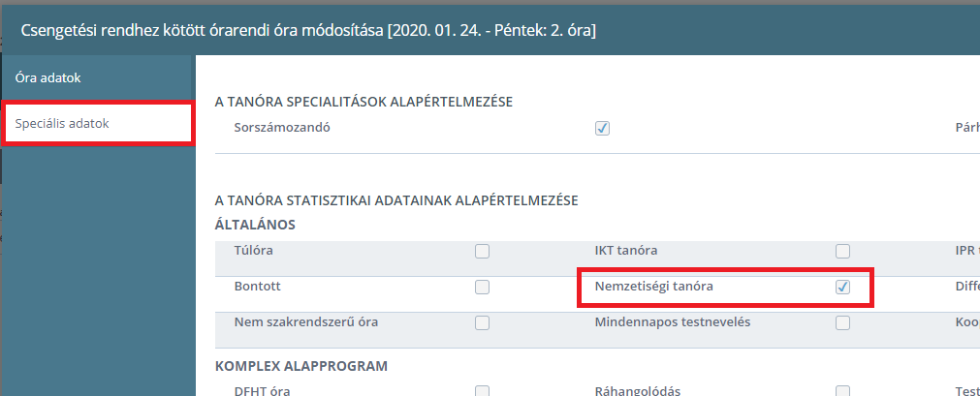Click the Mindennapos testnevelés label

click(673, 322)
